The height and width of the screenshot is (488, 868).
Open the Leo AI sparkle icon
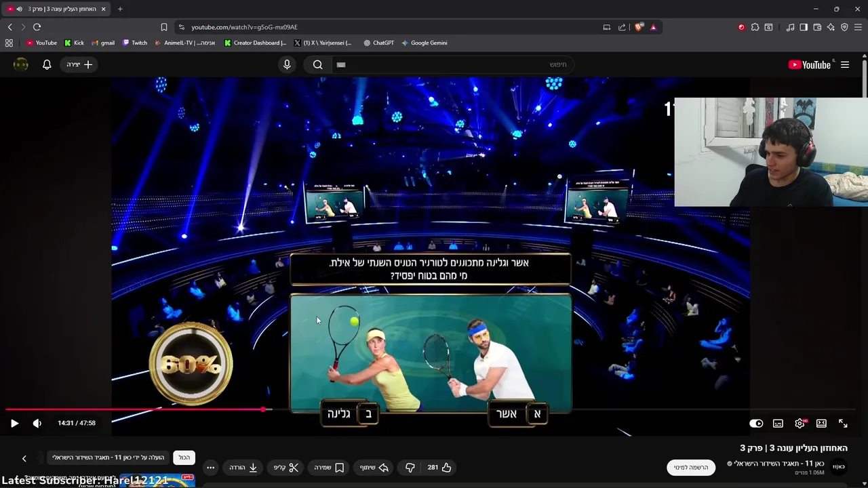tap(831, 27)
